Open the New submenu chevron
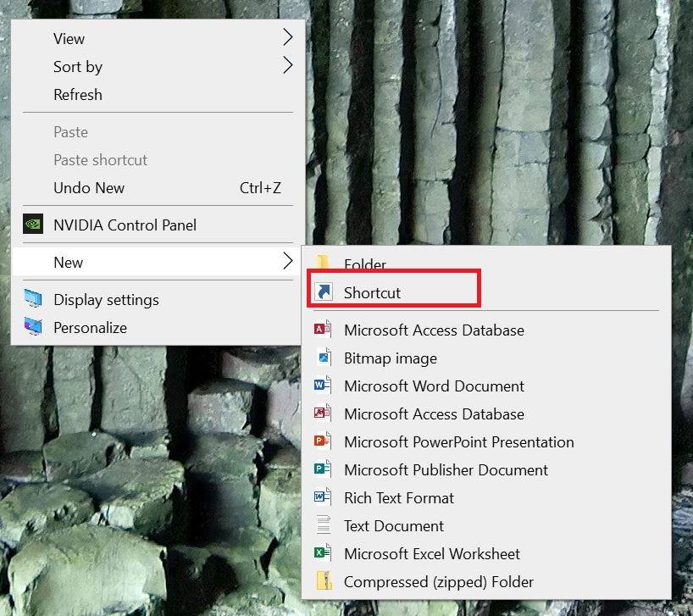 click(x=286, y=262)
